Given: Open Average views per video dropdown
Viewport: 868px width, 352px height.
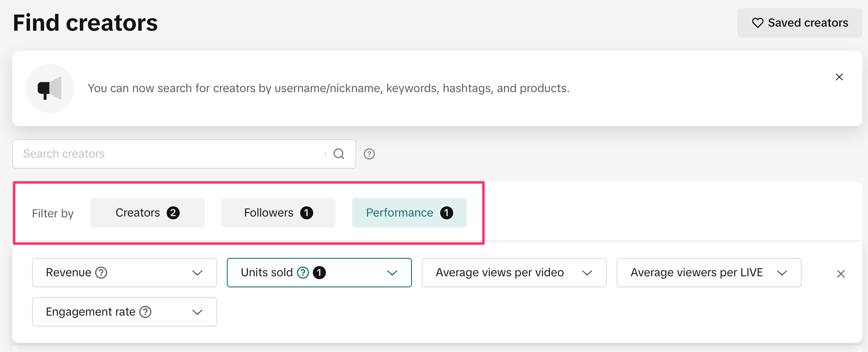Looking at the screenshot, I should click(587, 273).
